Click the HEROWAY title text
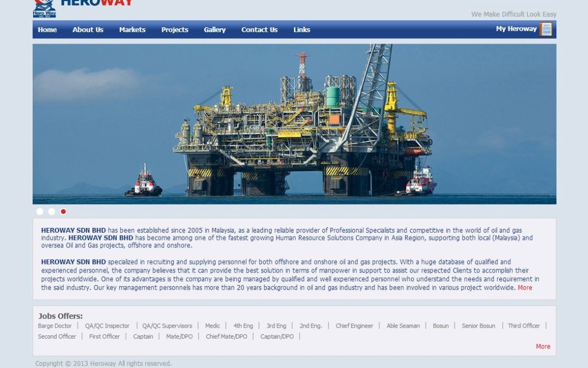Image resolution: width=588 pixels, height=368 pixels. (x=97, y=3)
